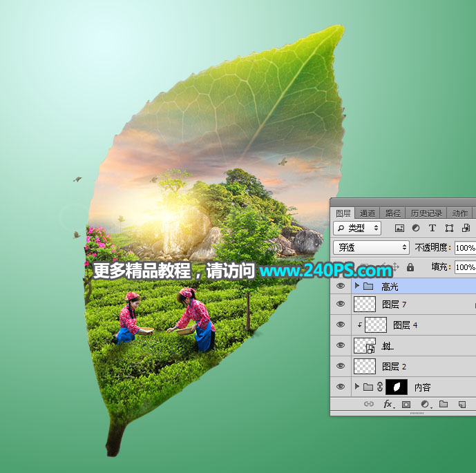Click the folder icon of 高光 group
This screenshot has height=473, width=476.
coord(368,286)
